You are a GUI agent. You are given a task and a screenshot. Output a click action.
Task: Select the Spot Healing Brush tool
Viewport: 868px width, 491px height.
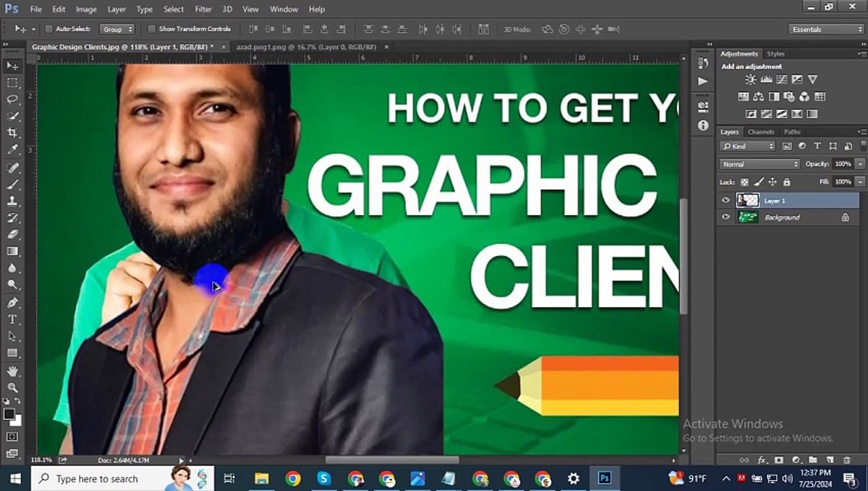point(12,168)
